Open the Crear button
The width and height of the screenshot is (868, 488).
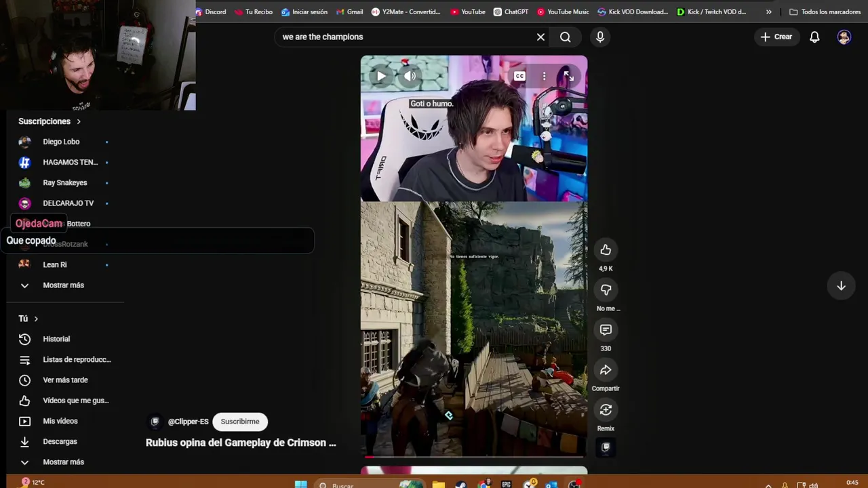pyautogui.click(x=776, y=37)
